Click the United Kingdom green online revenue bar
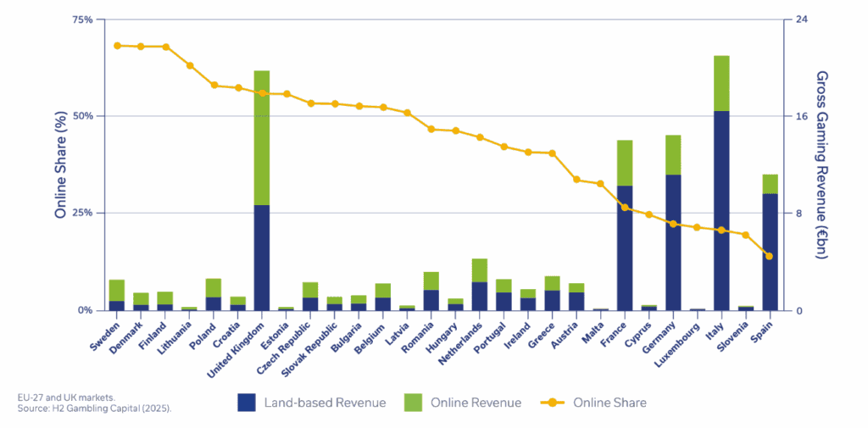This screenshot has height=428, width=868. tap(262, 137)
